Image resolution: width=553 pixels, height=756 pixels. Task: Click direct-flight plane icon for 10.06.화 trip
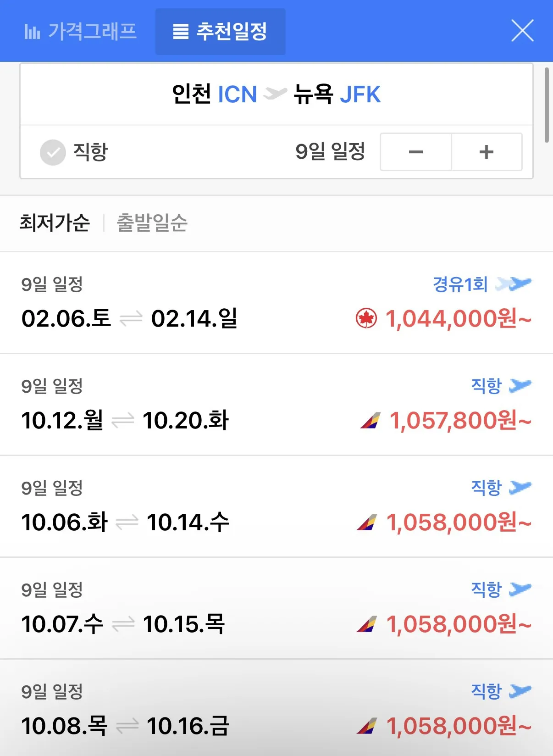(520, 487)
